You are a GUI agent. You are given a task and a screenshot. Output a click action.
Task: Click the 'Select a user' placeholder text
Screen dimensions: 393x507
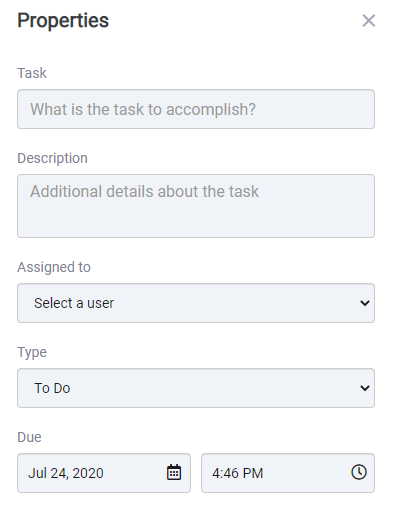tap(74, 303)
